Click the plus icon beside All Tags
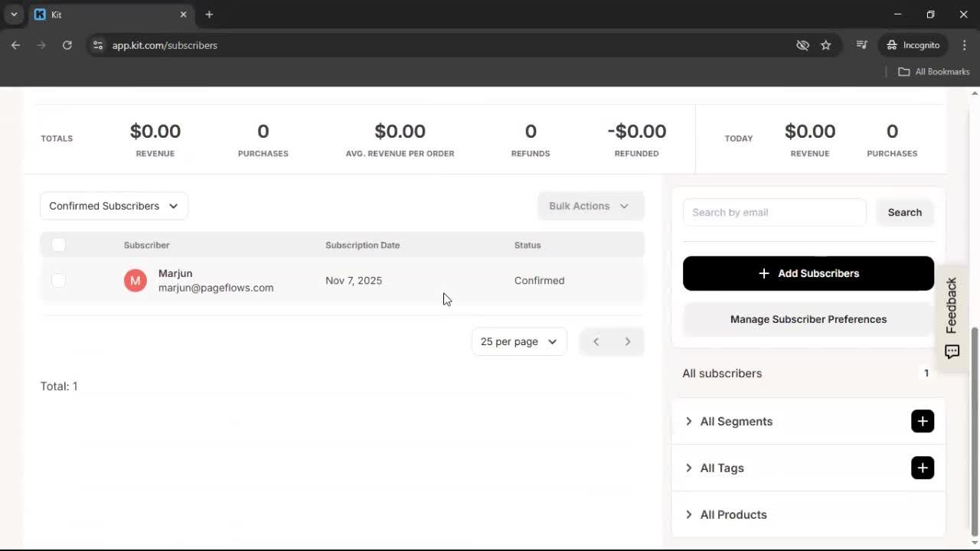Viewport: 980px width, 551px height. (x=922, y=468)
